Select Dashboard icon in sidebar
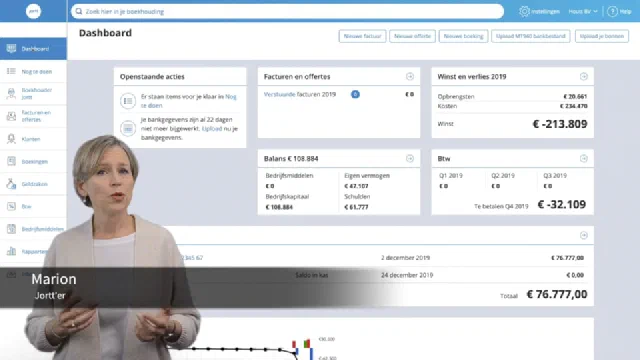The height and width of the screenshot is (360, 640). coord(11,49)
